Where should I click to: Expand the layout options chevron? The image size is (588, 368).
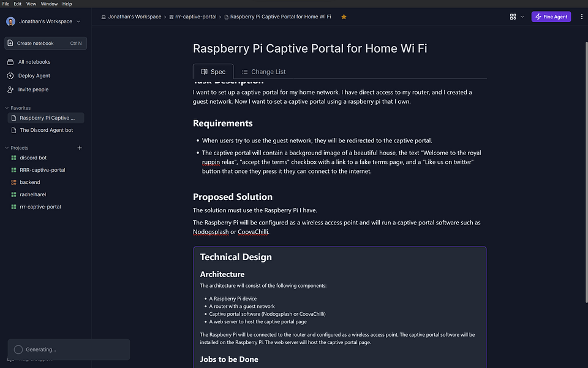pyautogui.click(x=522, y=17)
